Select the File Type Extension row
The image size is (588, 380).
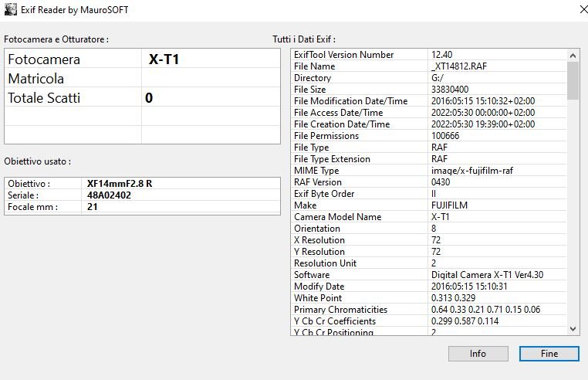pos(428,159)
